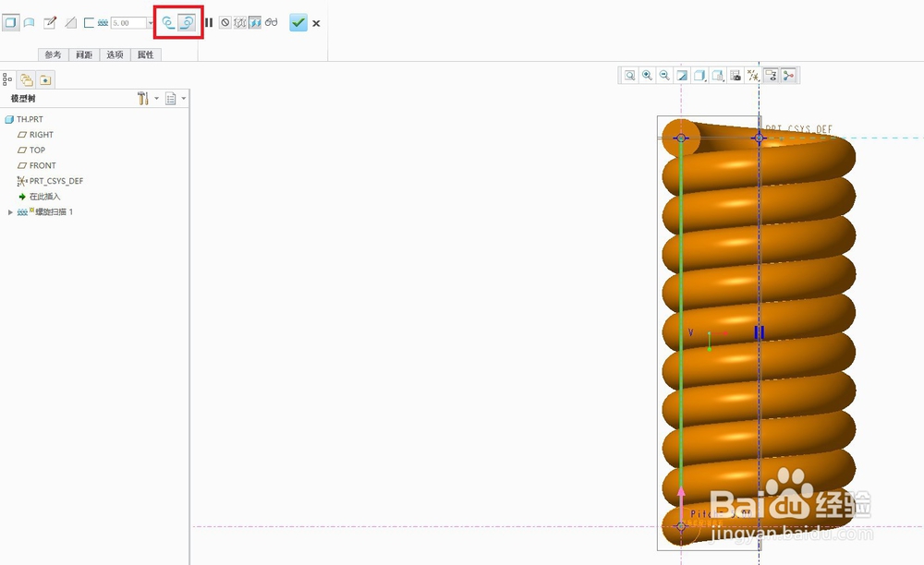Open model tree settings hammer icon
This screenshot has height=565, width=924.
coord(142,98)
